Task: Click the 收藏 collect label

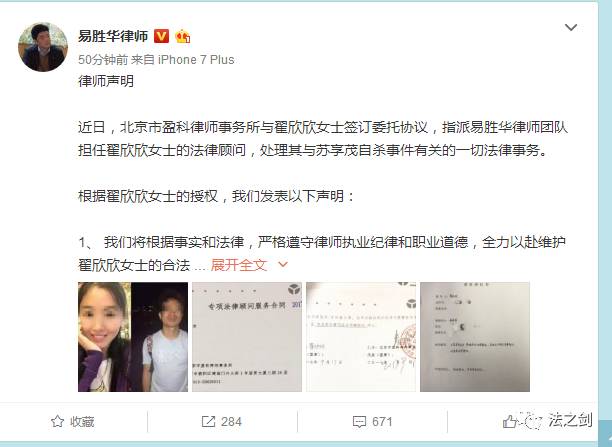Action: pyautogui.click(x=82, y=422)
